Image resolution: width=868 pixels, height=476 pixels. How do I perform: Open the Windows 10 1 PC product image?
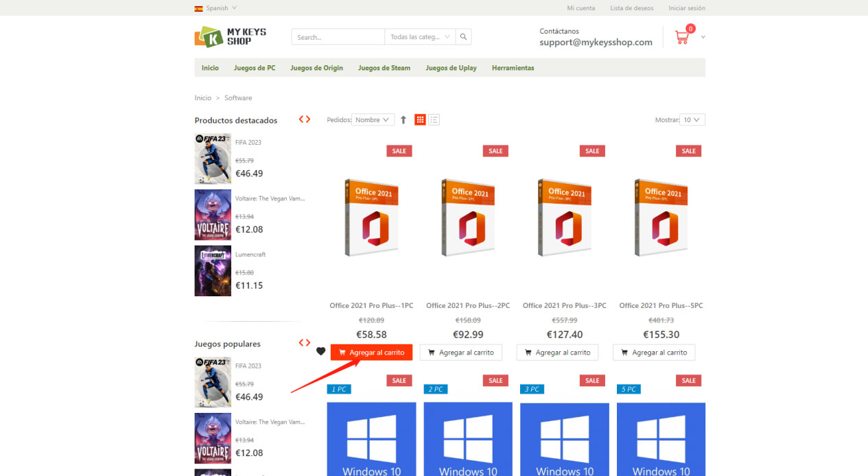click(371, 439)
